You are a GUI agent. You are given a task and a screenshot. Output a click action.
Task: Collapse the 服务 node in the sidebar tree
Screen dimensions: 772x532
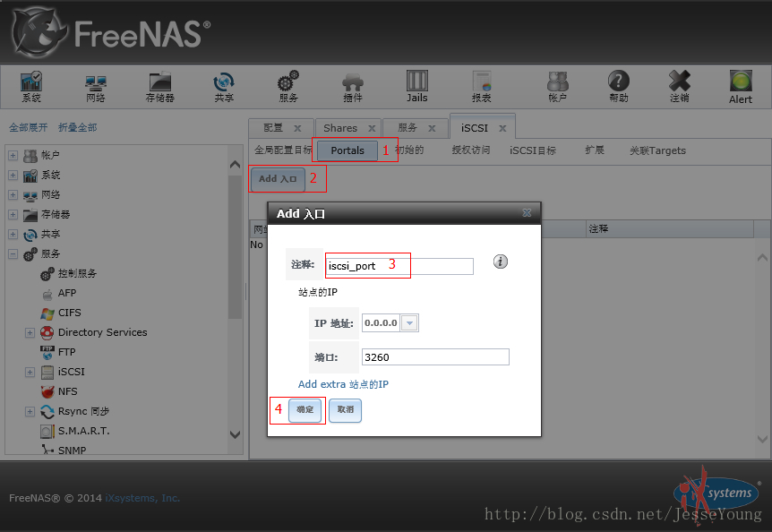13,254
